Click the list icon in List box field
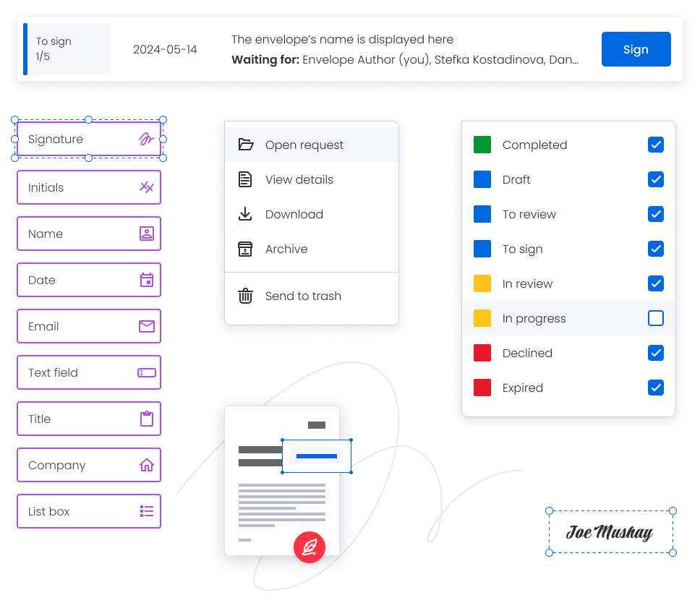The image size is (700, 616). pos(146,511)
